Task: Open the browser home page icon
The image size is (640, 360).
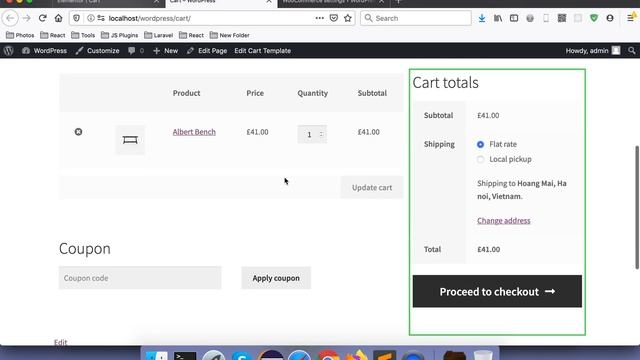Action: [x=58, y=18]
